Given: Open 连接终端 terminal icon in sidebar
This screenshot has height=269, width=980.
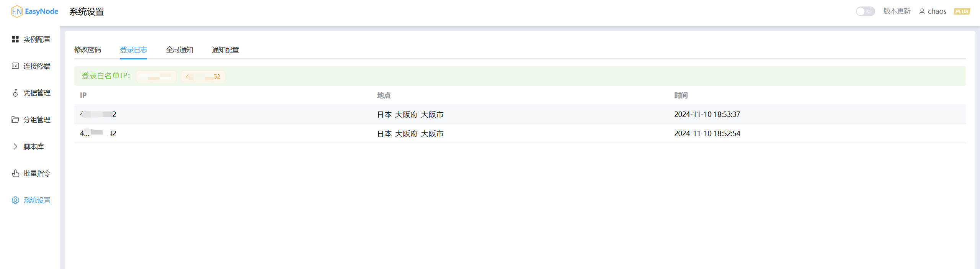Looking at the screenshot, I should pos(15,66).
